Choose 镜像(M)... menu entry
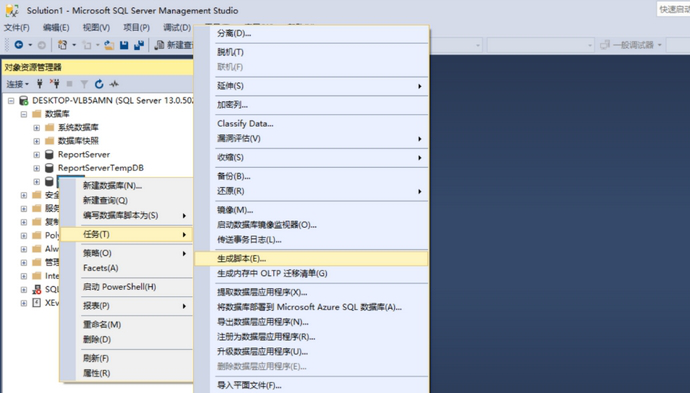 tap(311, 210)
